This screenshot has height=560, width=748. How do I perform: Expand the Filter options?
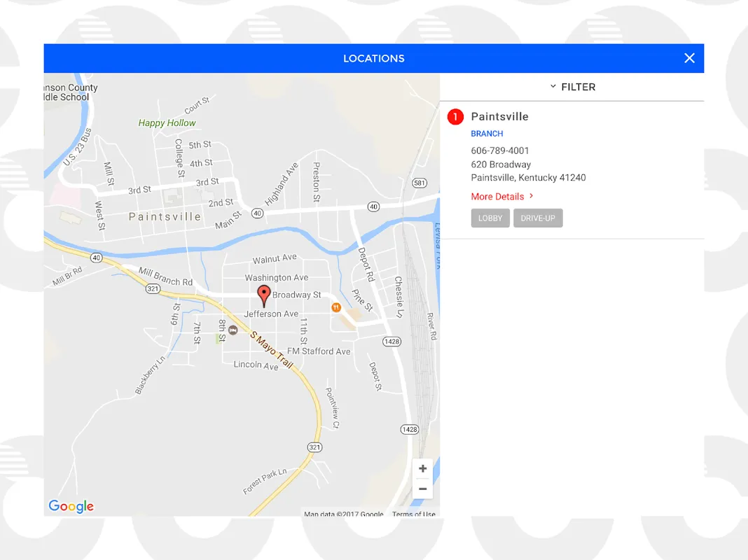point(572,87)
